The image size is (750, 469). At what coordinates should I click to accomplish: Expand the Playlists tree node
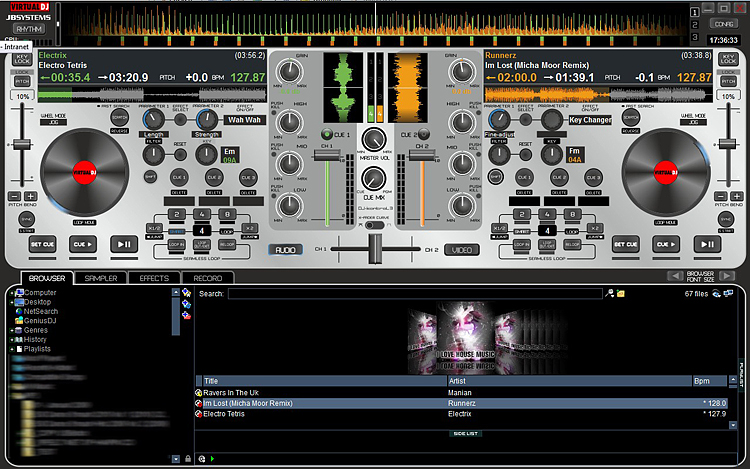(11, 349)
